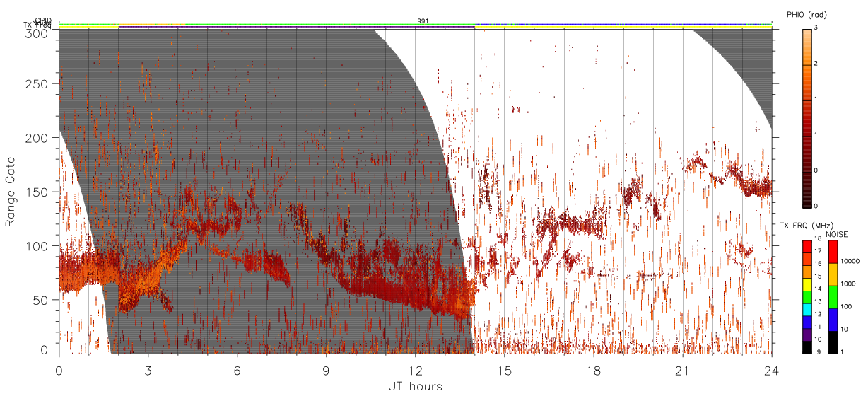The width and height of the screenshot is (868, 401).
Task: Pick the red 17–18 MHz swatch
Action: coord(807,246)
